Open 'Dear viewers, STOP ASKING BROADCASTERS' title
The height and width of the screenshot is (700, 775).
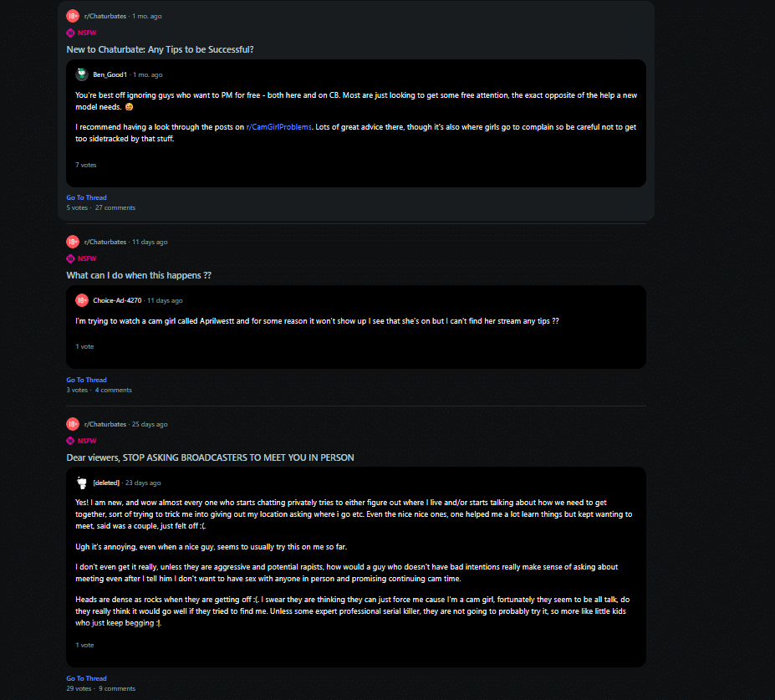(211, 457)
